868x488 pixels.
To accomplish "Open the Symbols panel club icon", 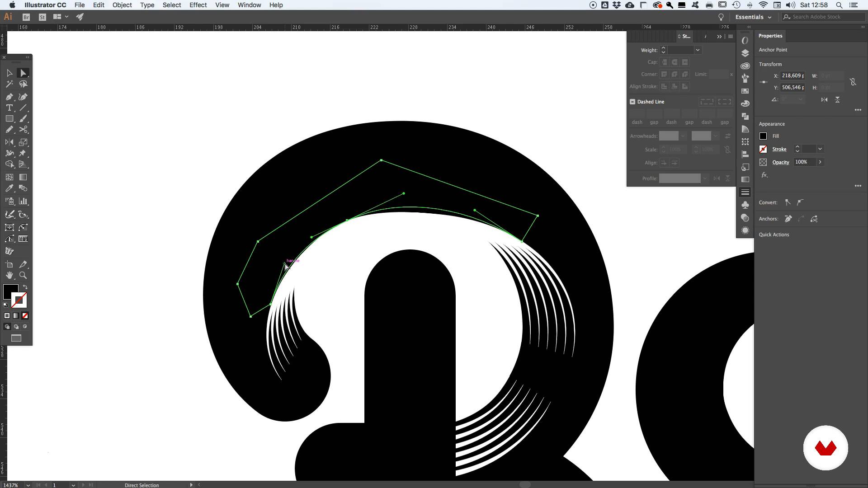I will pos(745,205).
